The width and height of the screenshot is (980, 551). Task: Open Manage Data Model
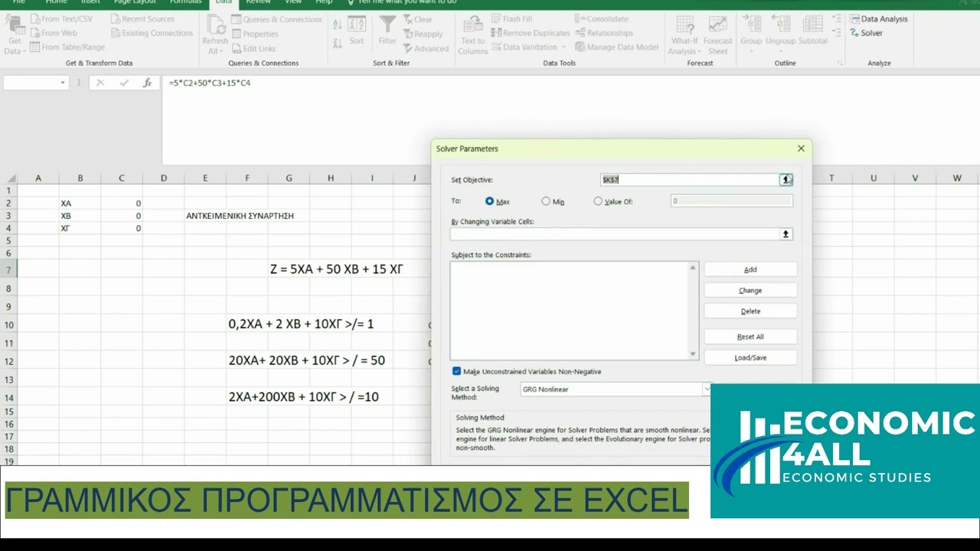tap(616, 47)
